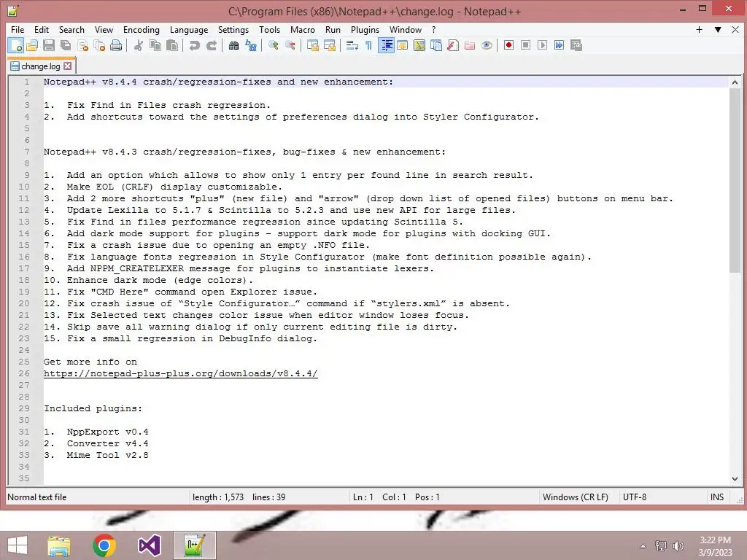The height and width of the screenshot is (560, 747).
Task: Close the change.log tab with its X
Action: click(68, 66)
